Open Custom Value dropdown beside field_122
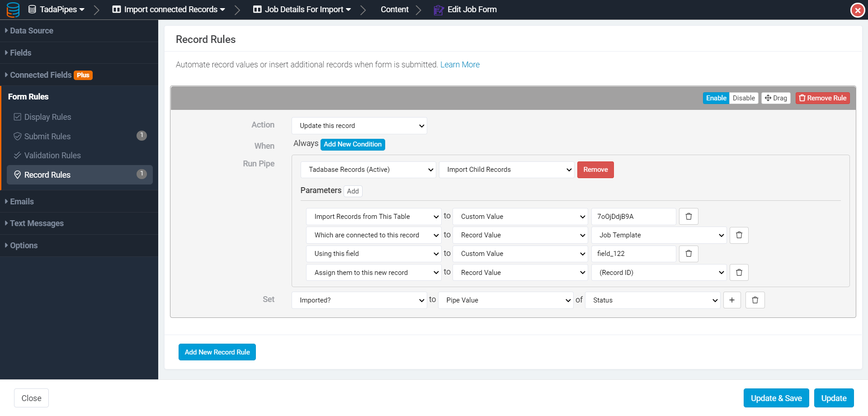 click(x=520, y=254)
